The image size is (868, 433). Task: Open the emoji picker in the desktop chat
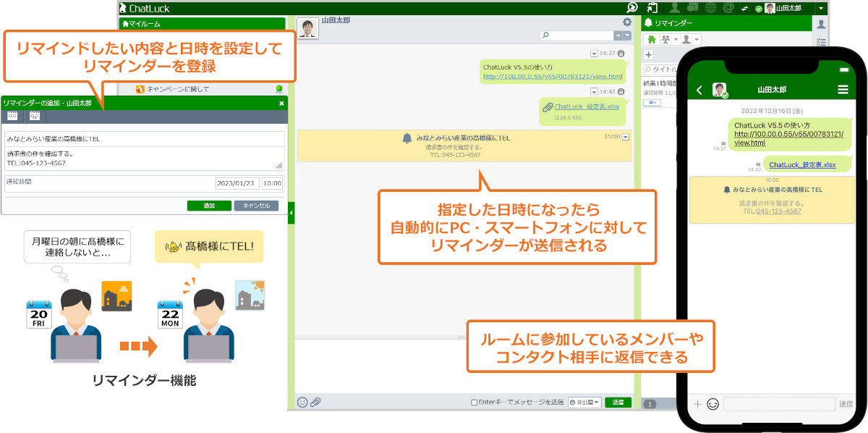[x=302, y=402]
